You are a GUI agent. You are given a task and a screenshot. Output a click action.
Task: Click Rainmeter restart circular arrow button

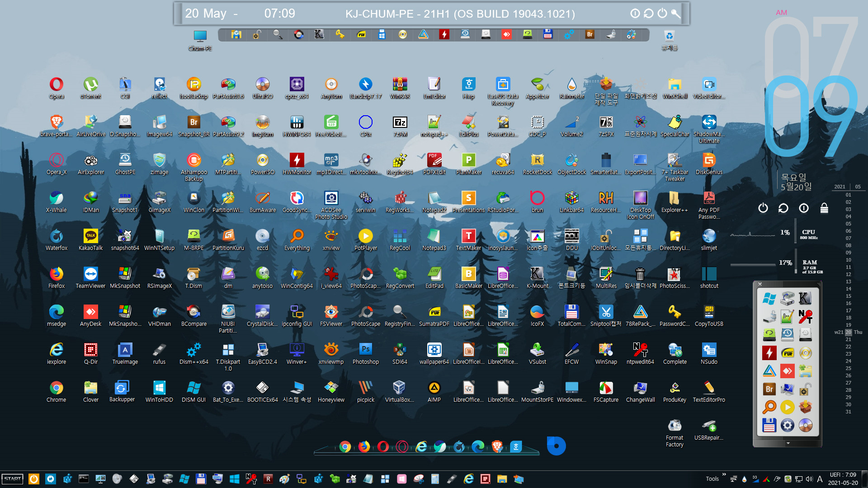[783, 208]
